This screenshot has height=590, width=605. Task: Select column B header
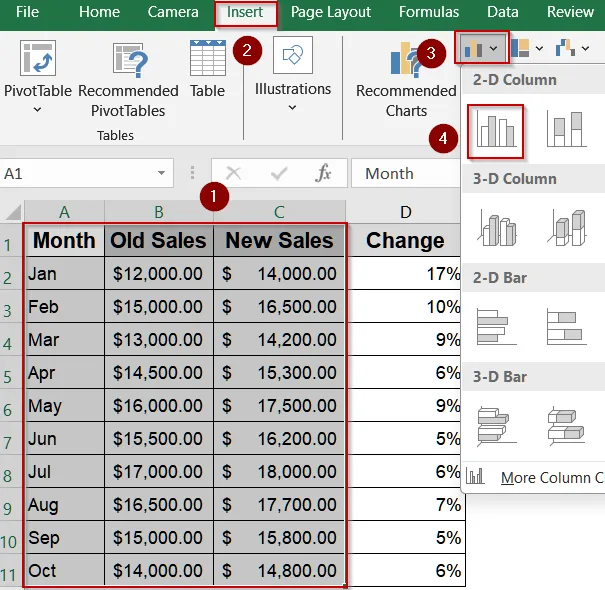[x=159, y=212]
